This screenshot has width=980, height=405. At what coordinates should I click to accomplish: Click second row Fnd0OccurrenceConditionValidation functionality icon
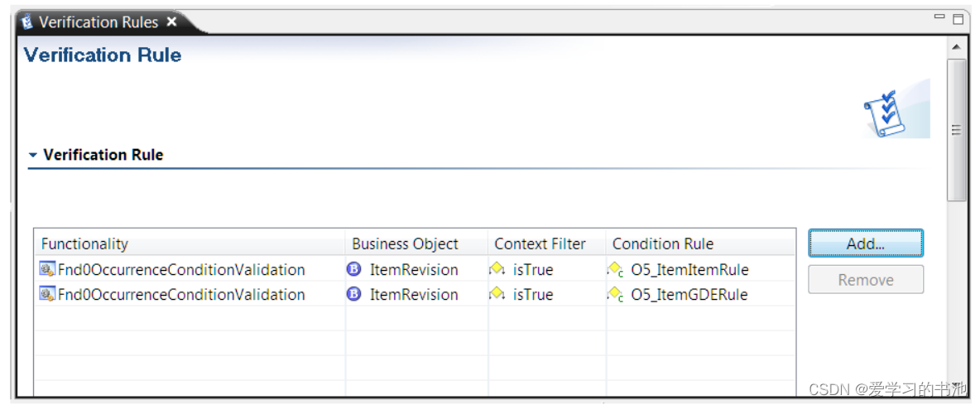47,294
